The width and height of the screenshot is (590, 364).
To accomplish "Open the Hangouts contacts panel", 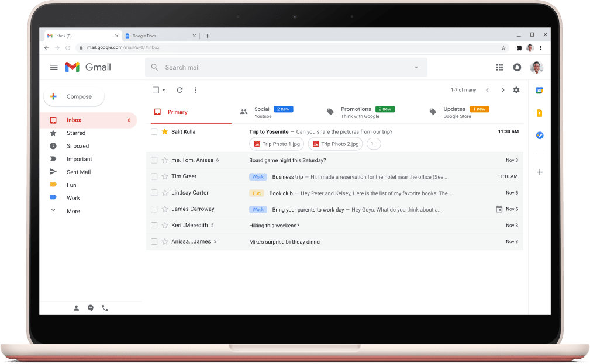I will tap(77, 308).
